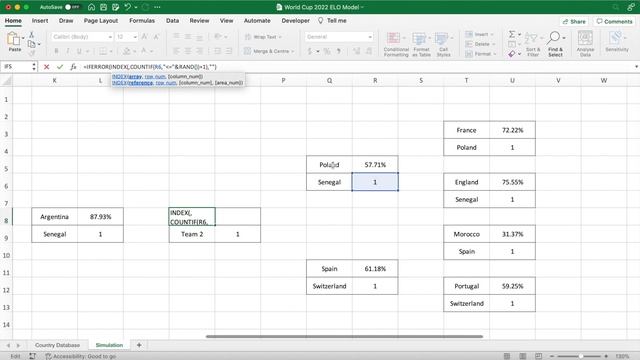640x360 pixels.
Task: Open Sort & Filter
Action: pos(533,44)
